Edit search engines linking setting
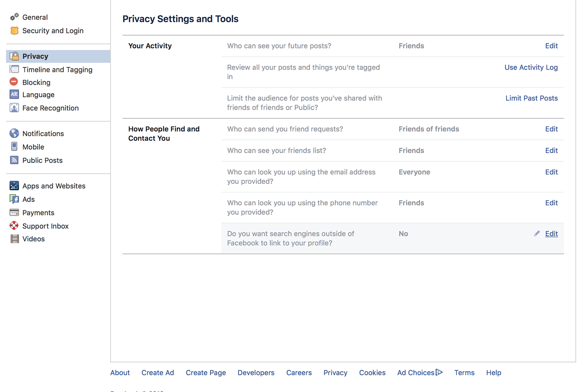The image size is (588, 392). pyautogui.click(x=551, y=234)
